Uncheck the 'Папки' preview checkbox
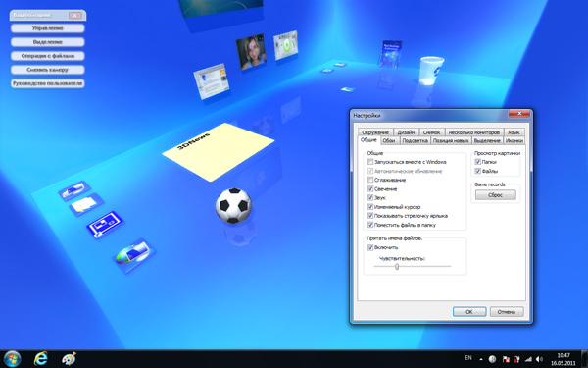 tap(478, 162)
